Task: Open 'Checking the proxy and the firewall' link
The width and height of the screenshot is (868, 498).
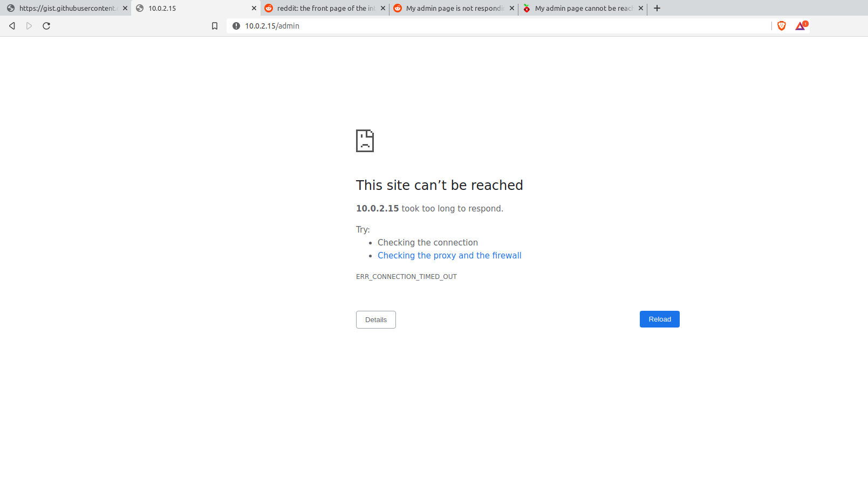Action: (x=449, y=256)
